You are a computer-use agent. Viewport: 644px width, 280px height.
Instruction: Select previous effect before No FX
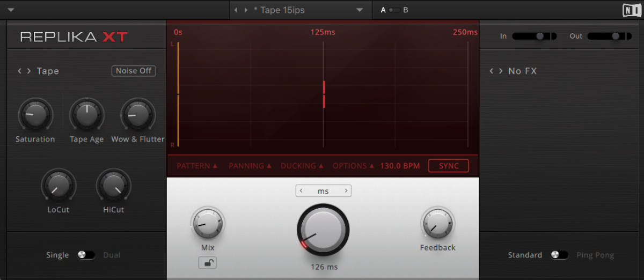(492, 71)
